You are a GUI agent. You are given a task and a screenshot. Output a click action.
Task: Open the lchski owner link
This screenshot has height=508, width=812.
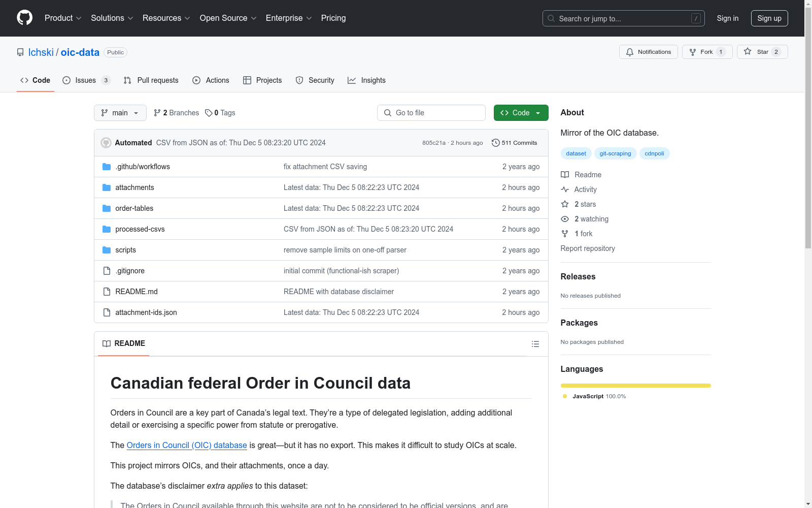pos(41,52)
